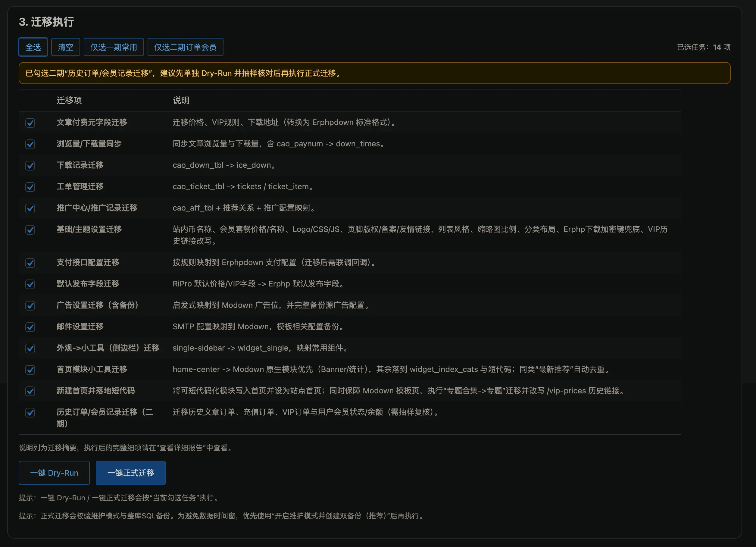The height and width of the screenshot is (547, 756).
Task: Click the 全选 button
Action: point(33,47)
